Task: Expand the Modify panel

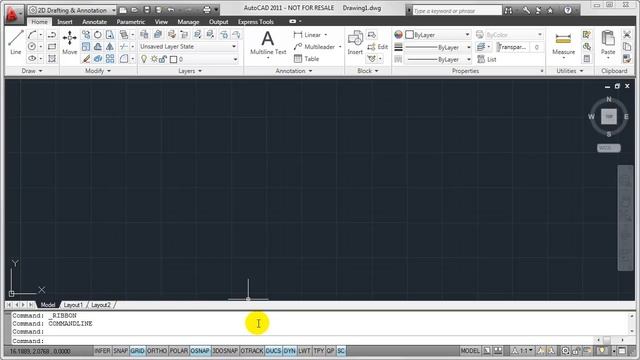Action: (x=98, y=71)
